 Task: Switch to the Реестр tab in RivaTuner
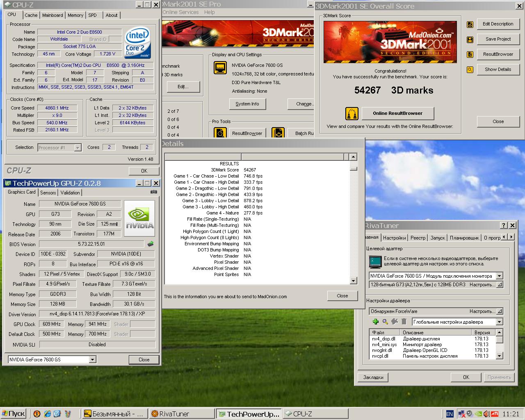(418, 237)
